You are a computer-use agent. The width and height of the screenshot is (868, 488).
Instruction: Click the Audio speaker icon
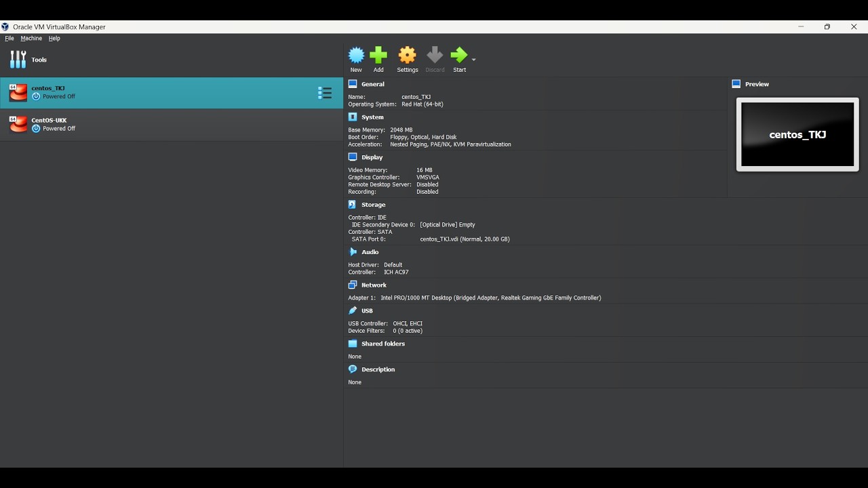point(353,252)
